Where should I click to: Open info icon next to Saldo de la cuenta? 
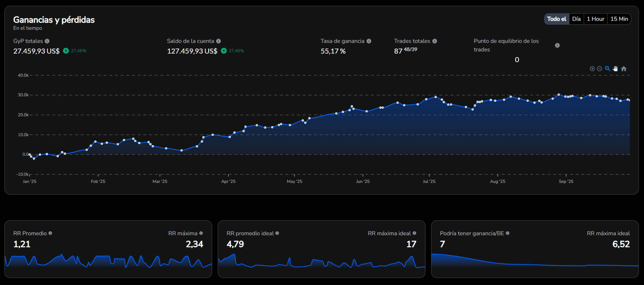(218, 41)
